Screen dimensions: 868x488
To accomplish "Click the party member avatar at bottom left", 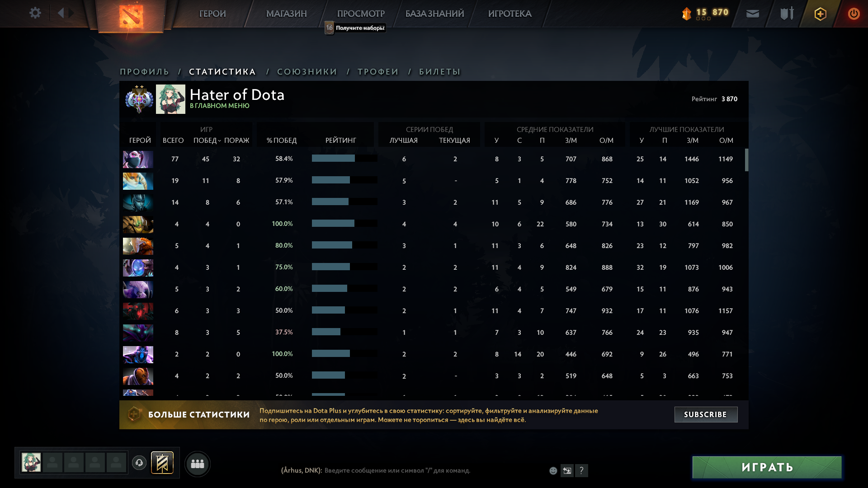I will point(31,463).
